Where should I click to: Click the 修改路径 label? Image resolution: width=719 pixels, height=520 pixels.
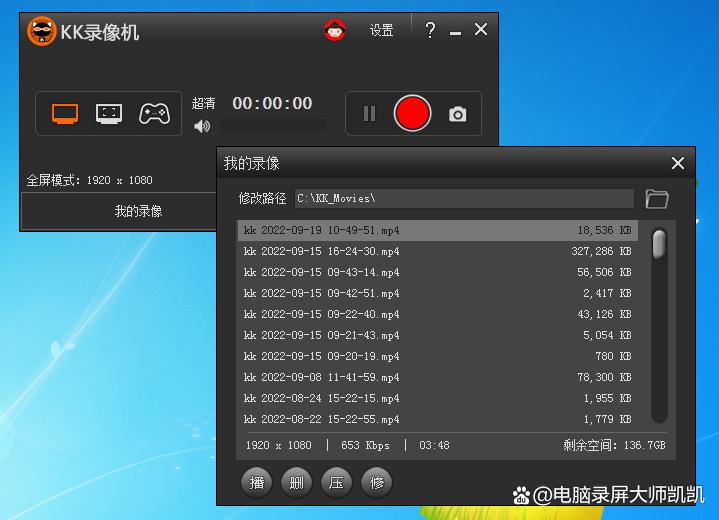coord(262,198)
